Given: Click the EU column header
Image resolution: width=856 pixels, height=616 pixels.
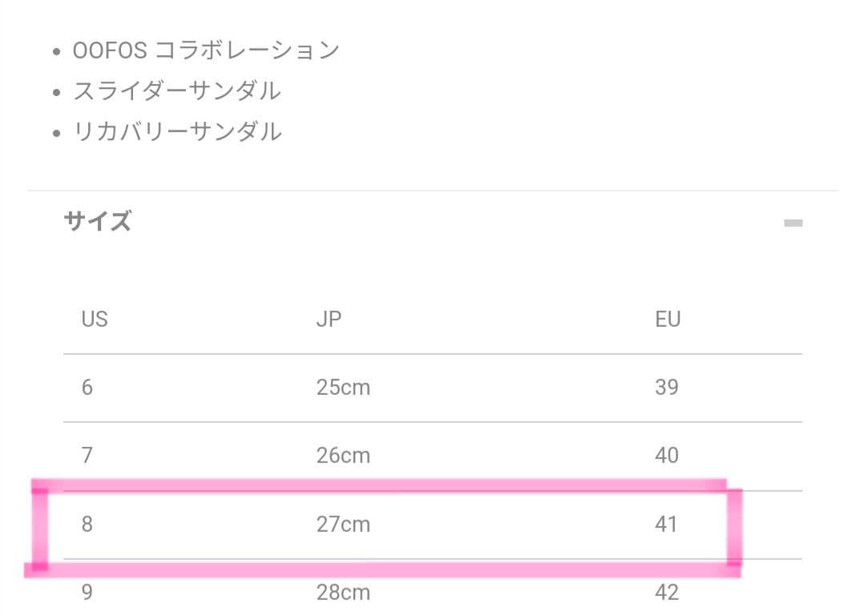Looking at the screenshot, I should click(667, 320).
